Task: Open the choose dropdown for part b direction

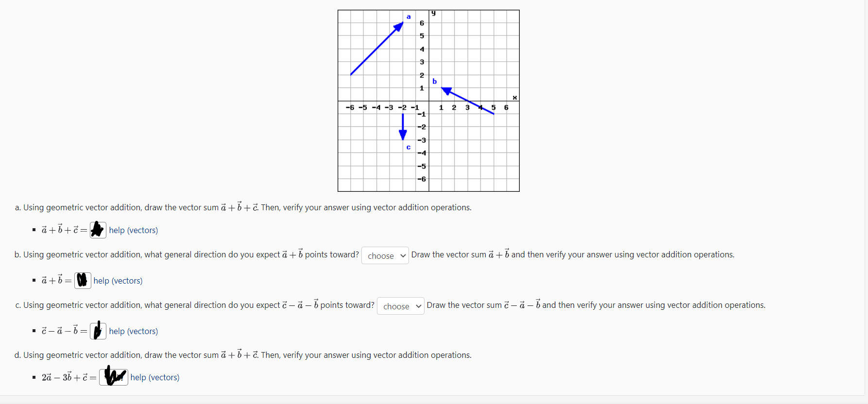Action: pyautogui.click(x=385, y=255)
